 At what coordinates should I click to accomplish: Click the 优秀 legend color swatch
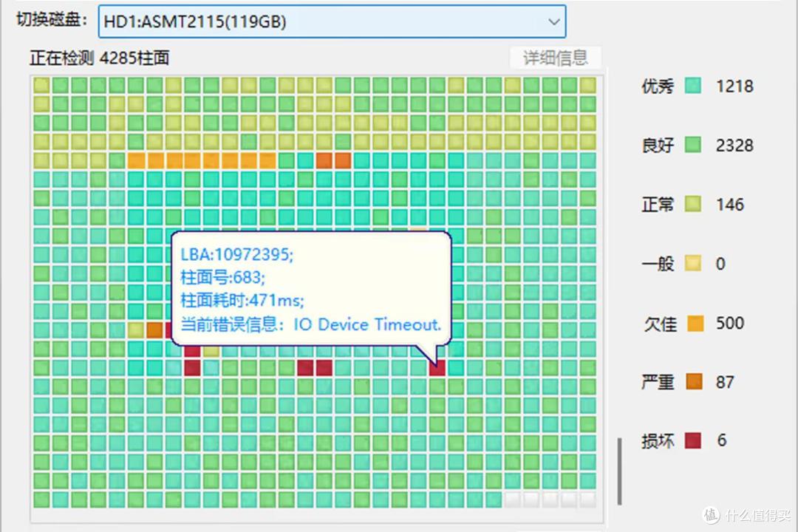pos(692,86)
